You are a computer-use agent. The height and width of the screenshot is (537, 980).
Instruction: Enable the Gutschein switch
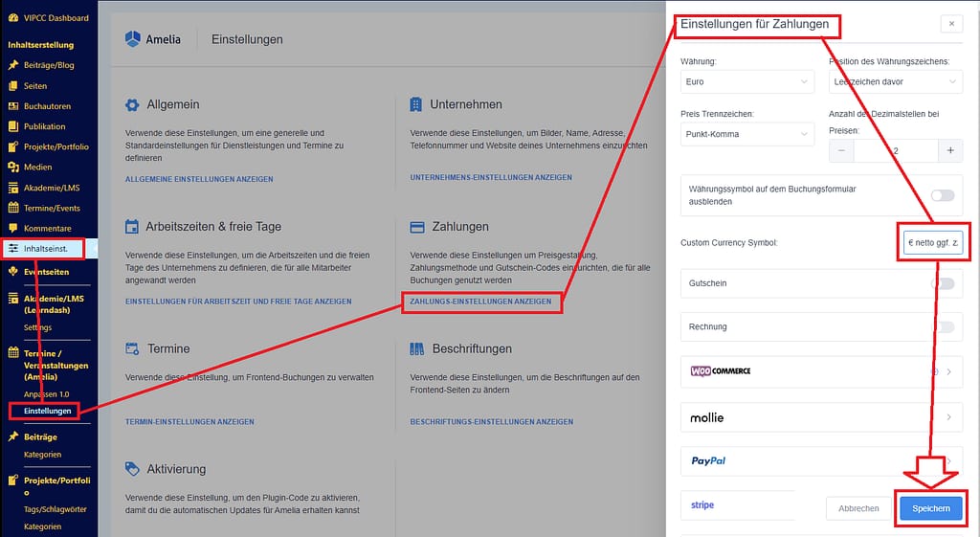click(942, 283)
